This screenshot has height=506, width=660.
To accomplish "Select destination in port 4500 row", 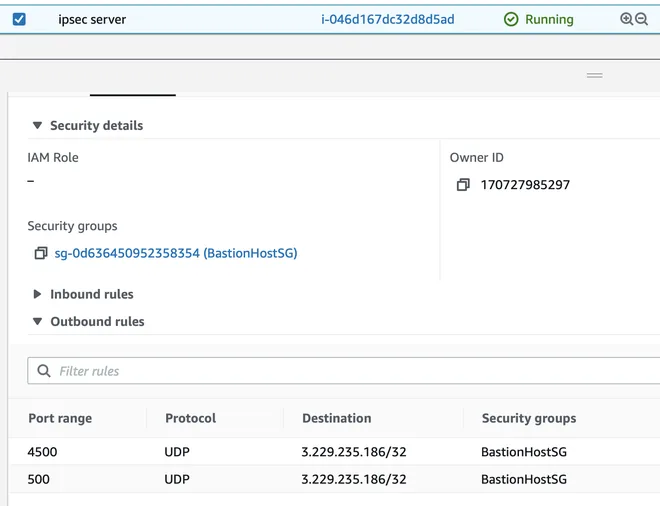I will coord(354,452).
